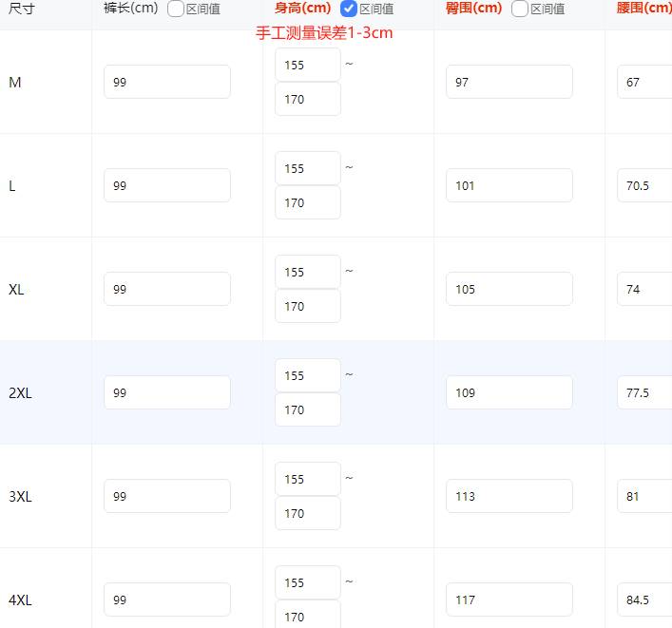Viewport: 672px width, 628px height.
Task: Click the 裤长 input in the M row
Action: point(166,82)
